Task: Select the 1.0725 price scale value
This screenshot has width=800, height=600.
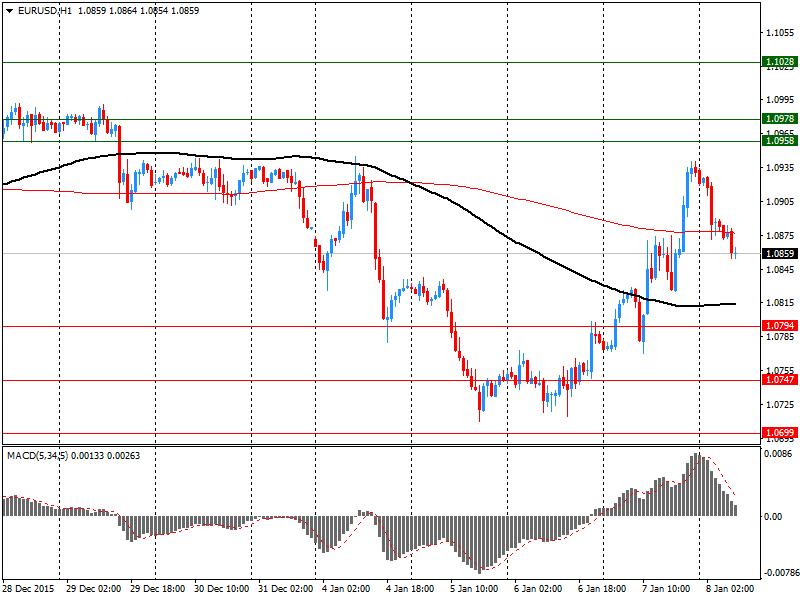Action: point(780,404)
